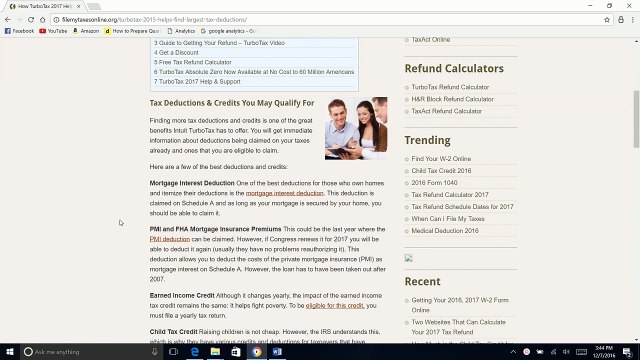Open 2016 Form 1040 link
Viewport: 640px width, 360px height.
(434, 183)
